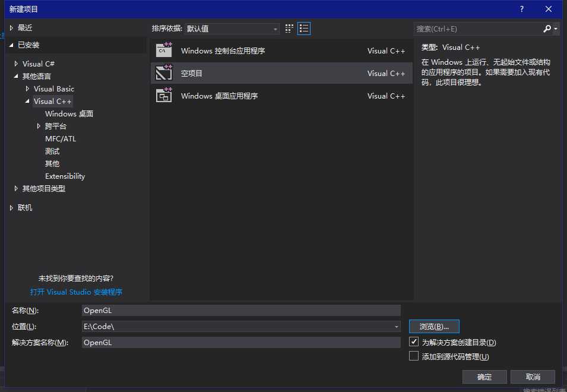The width and height of the screenshot is (567, 392).
Task: Click the 名称 OpenGL input field
Action: point(241,310)
